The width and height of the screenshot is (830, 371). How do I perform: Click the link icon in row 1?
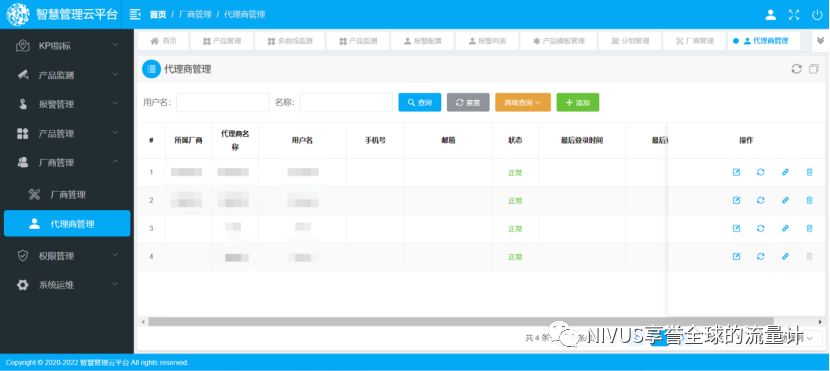(x=786, y=172)
